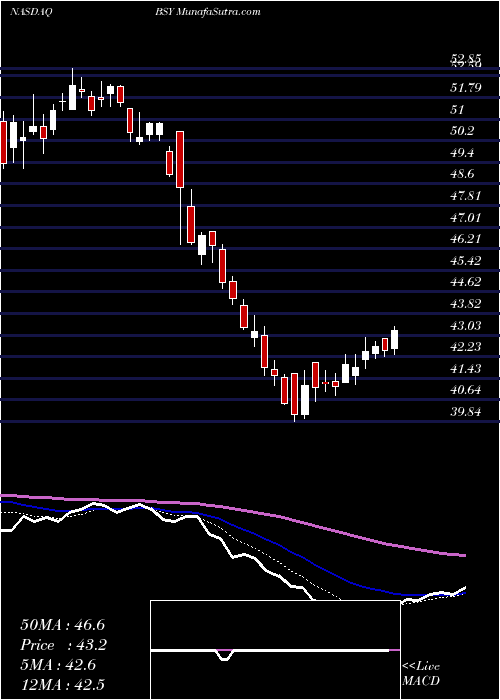Select the 39.84 price axis label
500x700 pixels.
click(466, 412)
